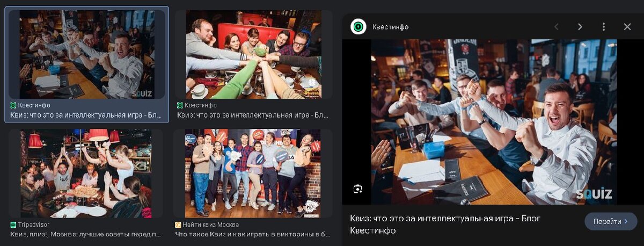Click first result title 'Квиз: что это за интеллектуальная игра'
644x246 pixels.
[86, 115]
